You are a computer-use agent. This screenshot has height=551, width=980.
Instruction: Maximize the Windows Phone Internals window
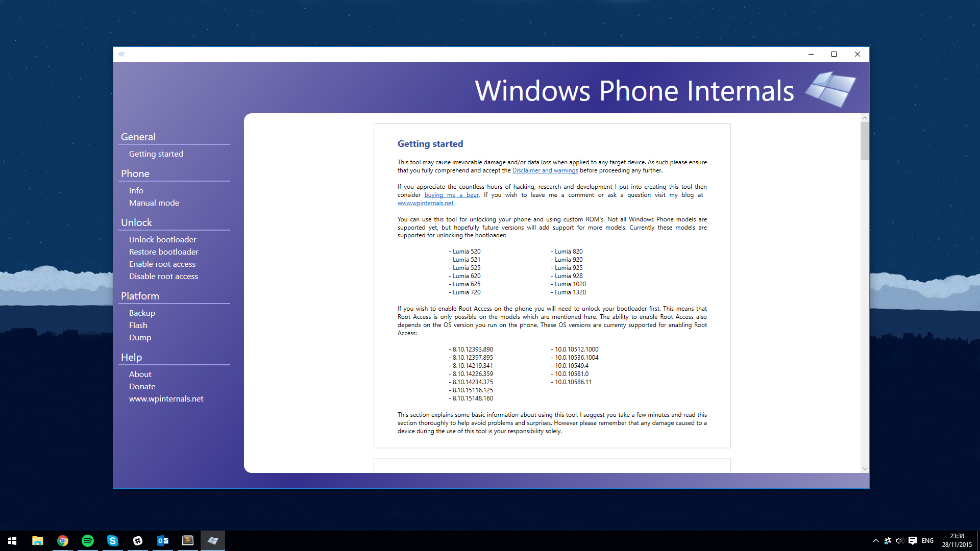point(834,54)
